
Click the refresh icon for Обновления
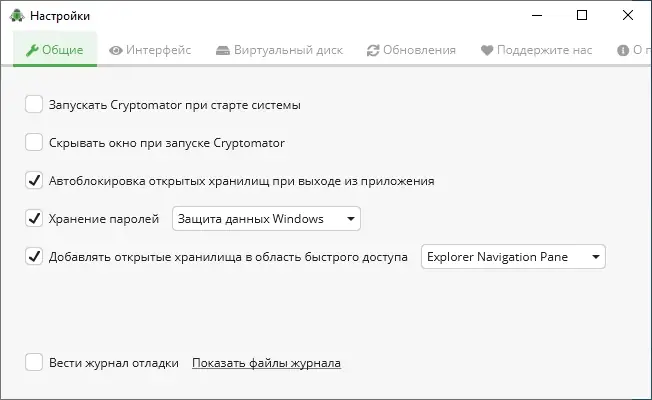click(x=373, y=50)
